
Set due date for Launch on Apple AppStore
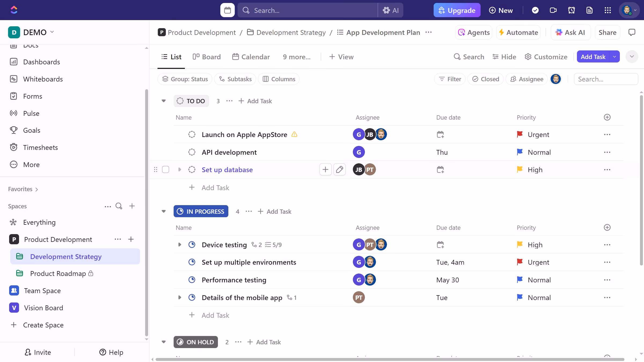point(440,134)
